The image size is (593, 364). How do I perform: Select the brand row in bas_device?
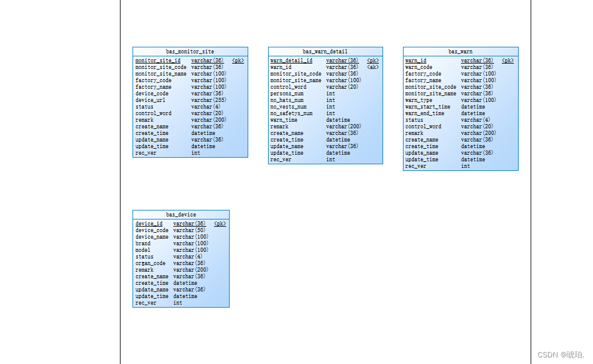142,243
